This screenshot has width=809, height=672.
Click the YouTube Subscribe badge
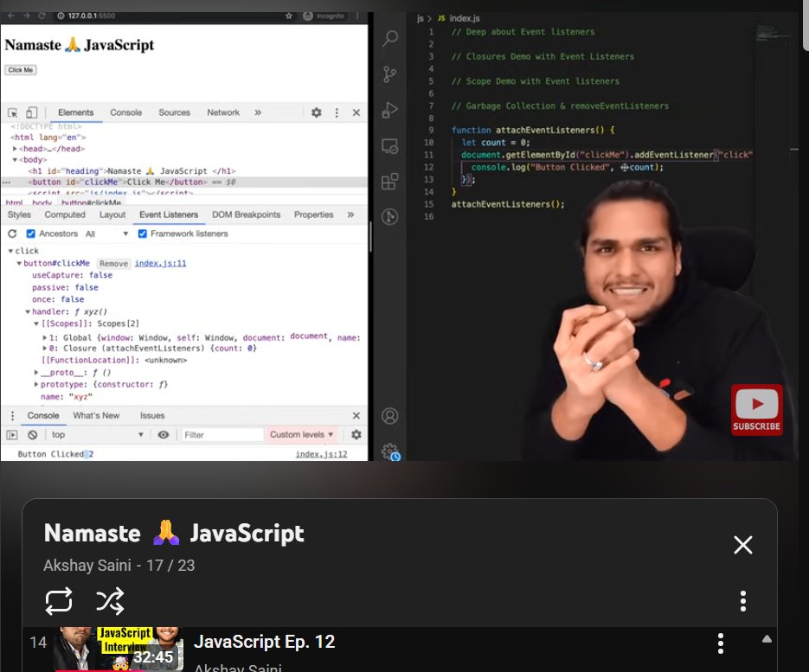coord(756,409)
